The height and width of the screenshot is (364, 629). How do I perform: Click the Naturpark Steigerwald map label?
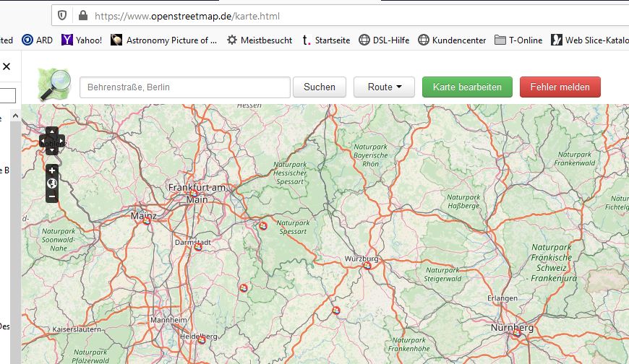pyautogui.click(x=442, y=274)
